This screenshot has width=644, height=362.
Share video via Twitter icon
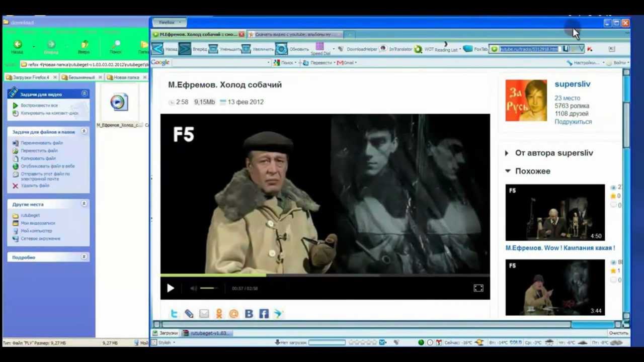pos(174,314)
